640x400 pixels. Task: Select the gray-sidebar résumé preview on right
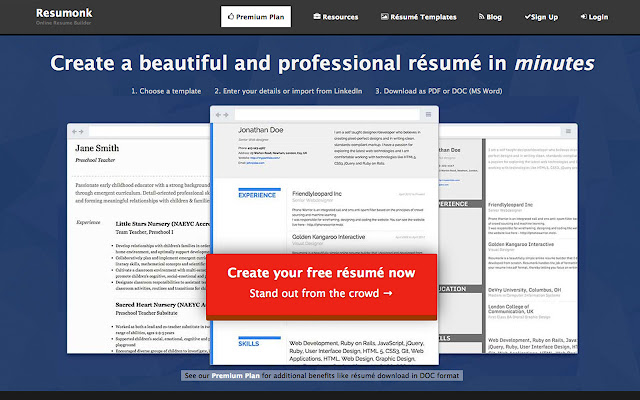click(508, 238)
